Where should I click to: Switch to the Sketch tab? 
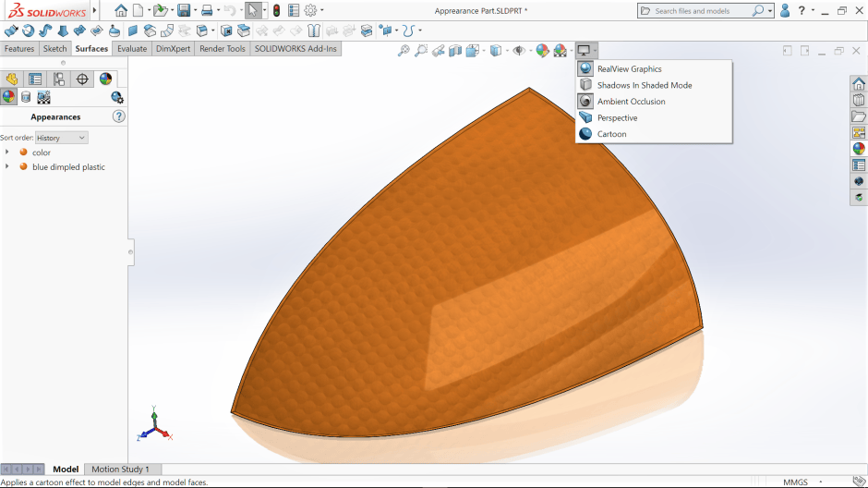(54, 49)
